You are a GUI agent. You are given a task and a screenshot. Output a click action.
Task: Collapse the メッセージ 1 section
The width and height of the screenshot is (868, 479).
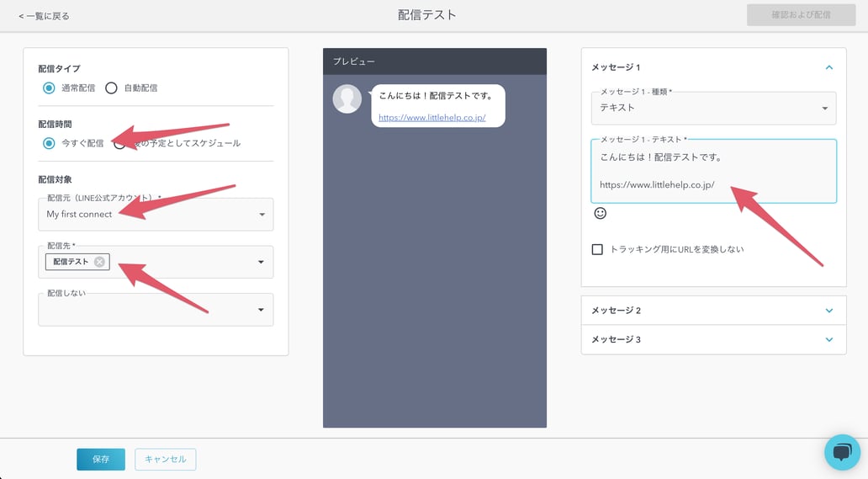click(829, 67)
